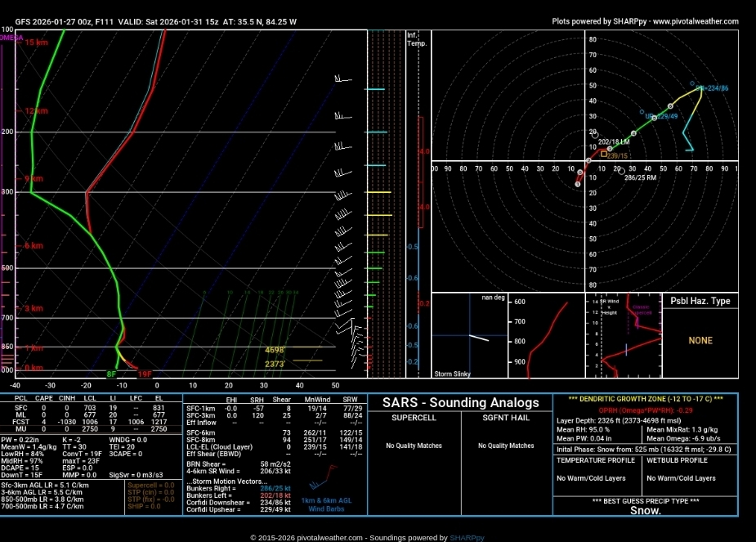Click the Best Guess Precip Type Snow result
The image size is (756, 542).
pyautogui.click(x=646, y=511)
